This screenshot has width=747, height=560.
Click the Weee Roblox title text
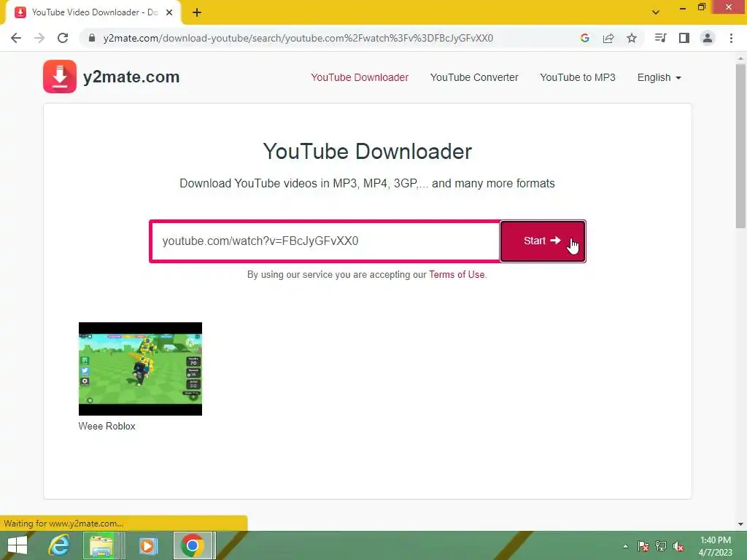pos(107,426)
